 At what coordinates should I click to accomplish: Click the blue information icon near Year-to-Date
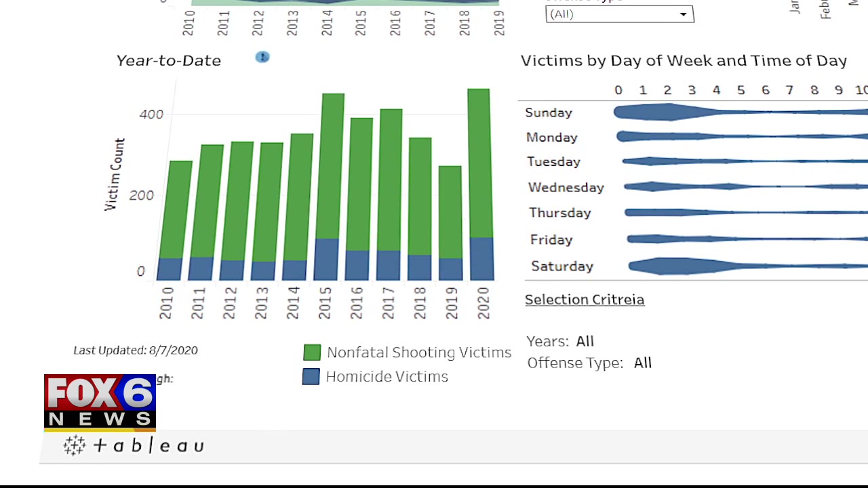click(262, 57)
